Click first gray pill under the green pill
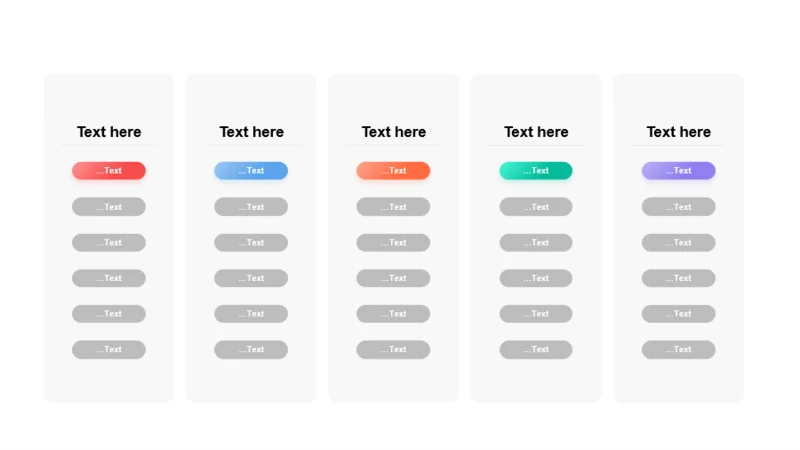This screenshot has height=450, width=800. pyautogui.click(x=536, y=207)
